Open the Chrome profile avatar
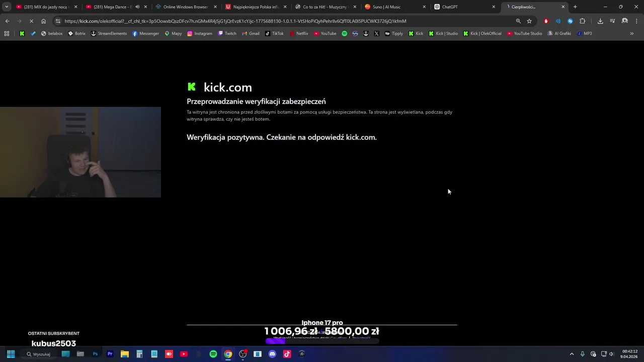The image size is (644, 362). point(624,21)
